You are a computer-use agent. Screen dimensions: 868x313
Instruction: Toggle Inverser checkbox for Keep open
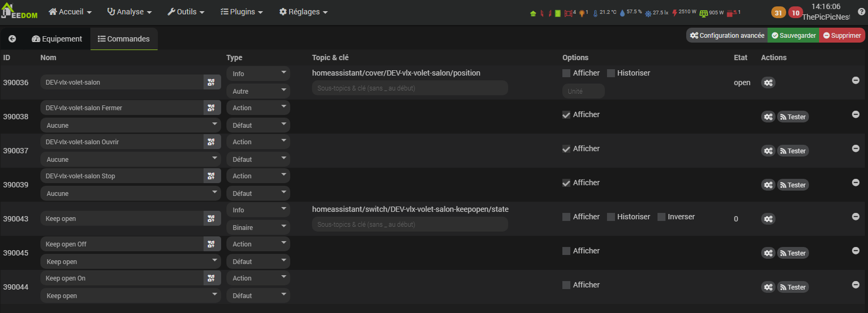pyautogui.click(x=662, y=217)
